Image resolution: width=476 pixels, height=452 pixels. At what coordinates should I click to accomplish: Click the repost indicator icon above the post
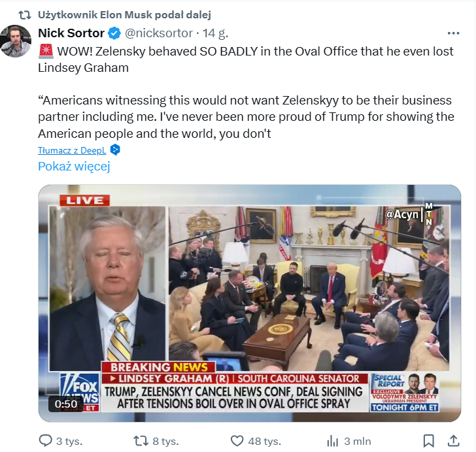[x=25, y=14]
